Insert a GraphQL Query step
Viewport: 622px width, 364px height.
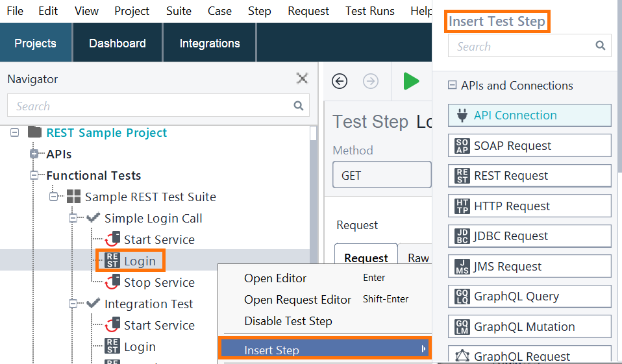(529, 296)
